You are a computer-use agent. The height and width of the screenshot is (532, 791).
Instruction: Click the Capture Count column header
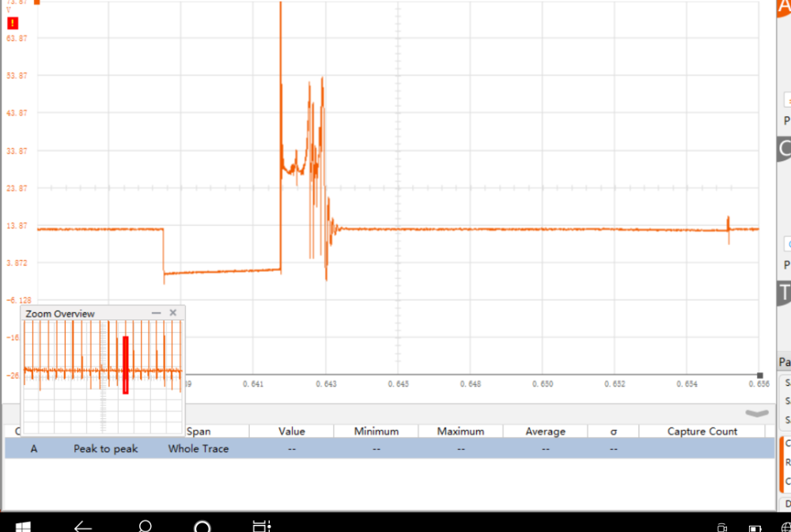click(x=702, y=431)
